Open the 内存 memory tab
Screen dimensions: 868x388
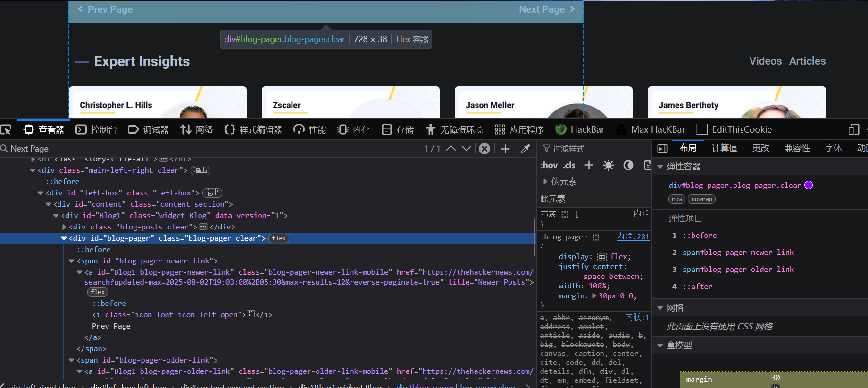point(354,129)
